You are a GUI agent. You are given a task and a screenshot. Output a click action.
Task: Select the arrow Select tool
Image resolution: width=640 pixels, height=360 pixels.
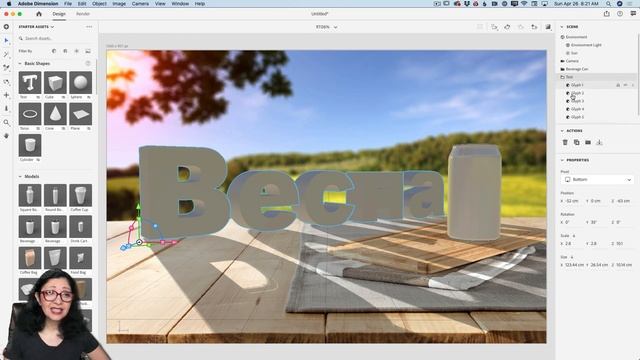(x=6, y=40)
